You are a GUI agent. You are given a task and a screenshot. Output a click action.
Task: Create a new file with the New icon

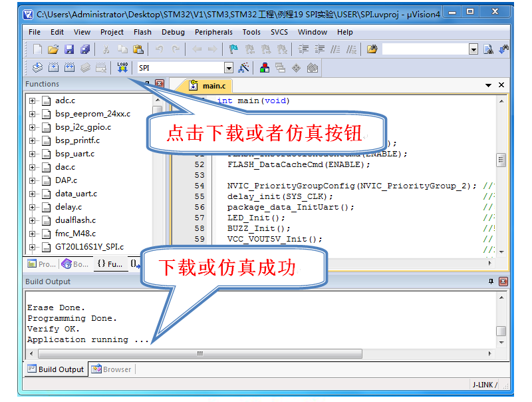38,49
